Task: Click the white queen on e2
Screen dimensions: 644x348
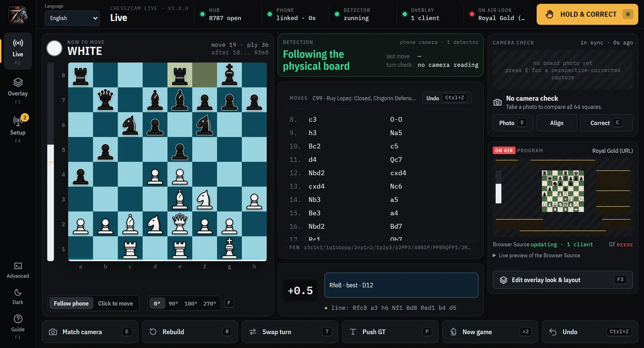Action: pyautogui.click(x=180, y=224)
